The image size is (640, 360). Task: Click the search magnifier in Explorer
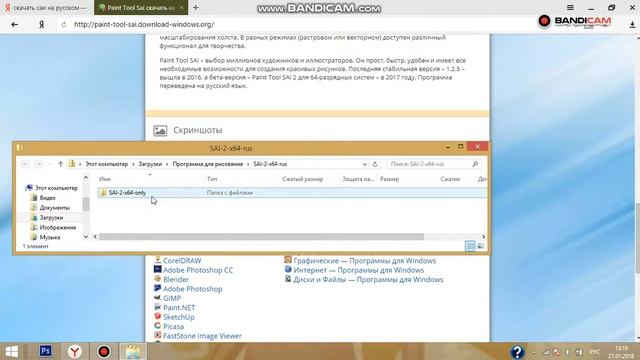(475, 164)
